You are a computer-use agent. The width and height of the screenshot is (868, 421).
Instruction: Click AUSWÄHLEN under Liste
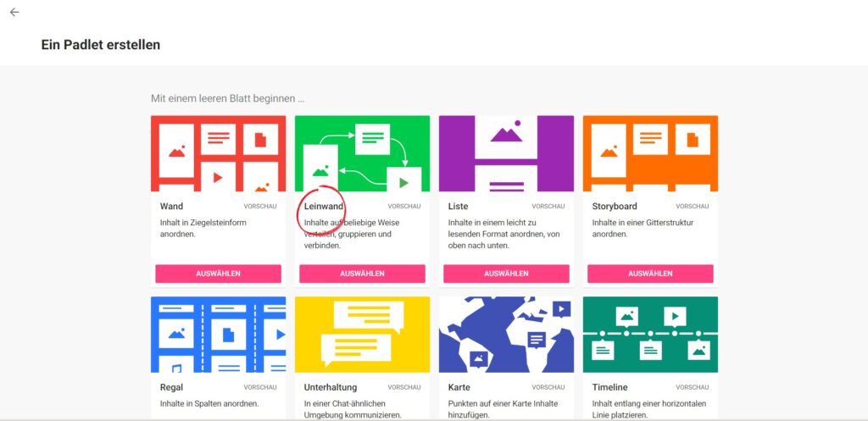[x=506, y=274]
